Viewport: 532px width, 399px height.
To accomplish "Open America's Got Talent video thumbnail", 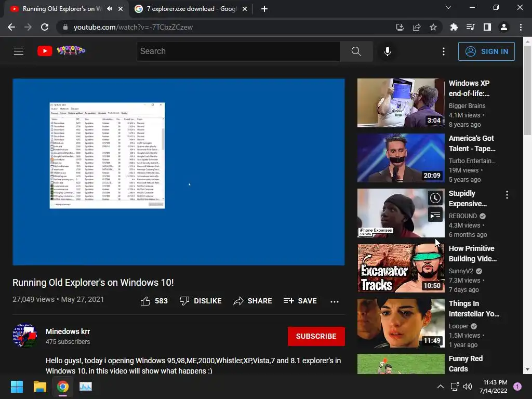I will pos(401,158).
